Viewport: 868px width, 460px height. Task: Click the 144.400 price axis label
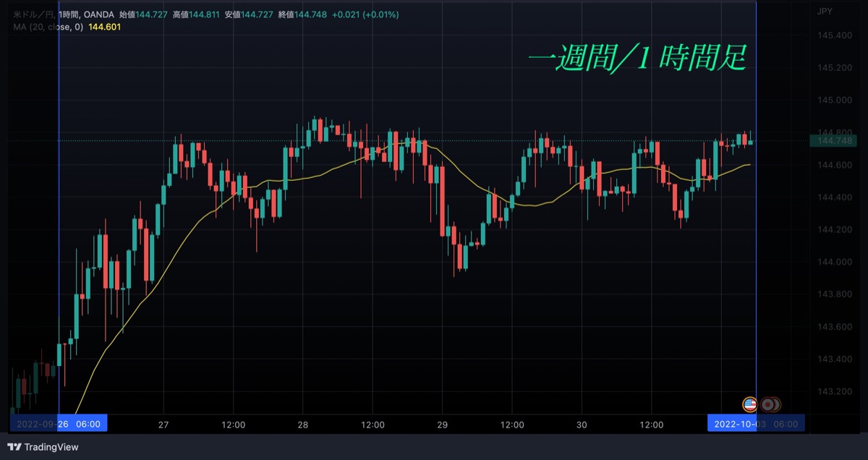pyautogui.click(x=834, y=197)
